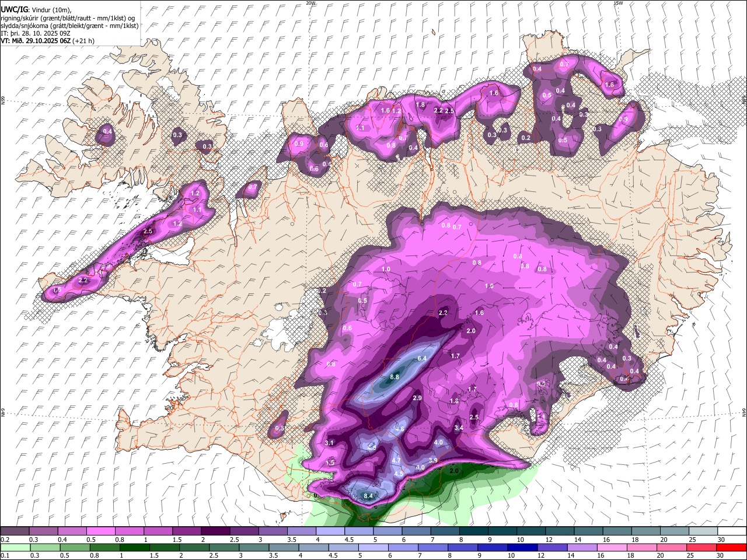This screenshot has width=747, height=560.
Task: Click the 4.6 precipitation value on the map
Action: [x=400, y=429]
